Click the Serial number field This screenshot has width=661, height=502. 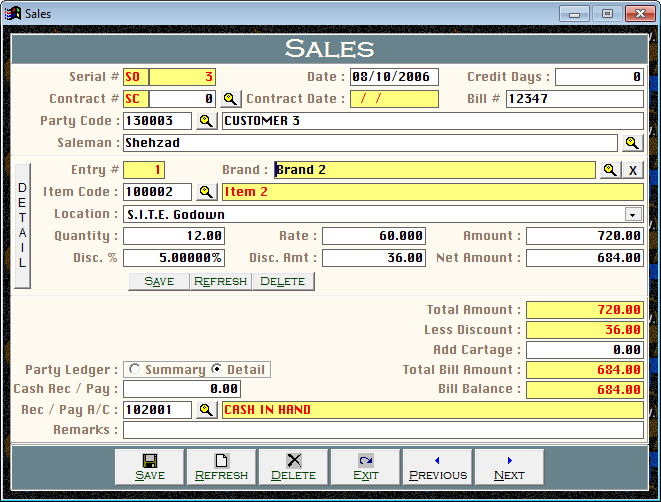182,77
